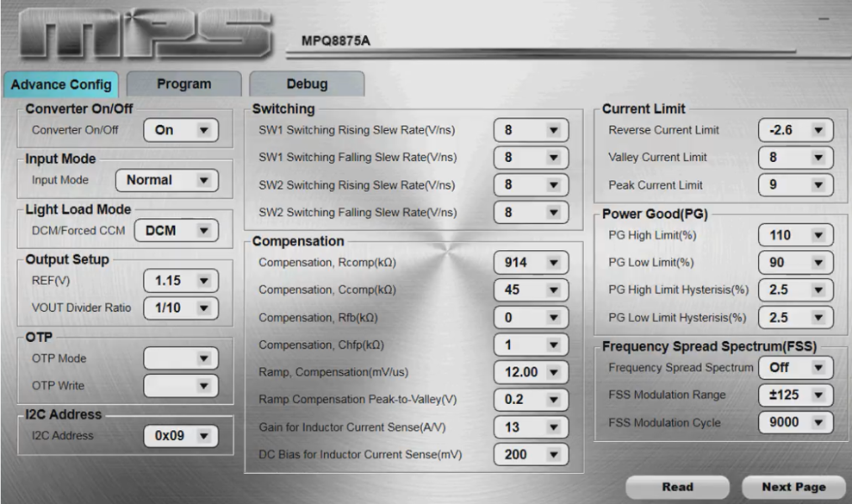Screen dimensions: 852x504
Task: Click the Output Setup heading
Action: [67, 259]
